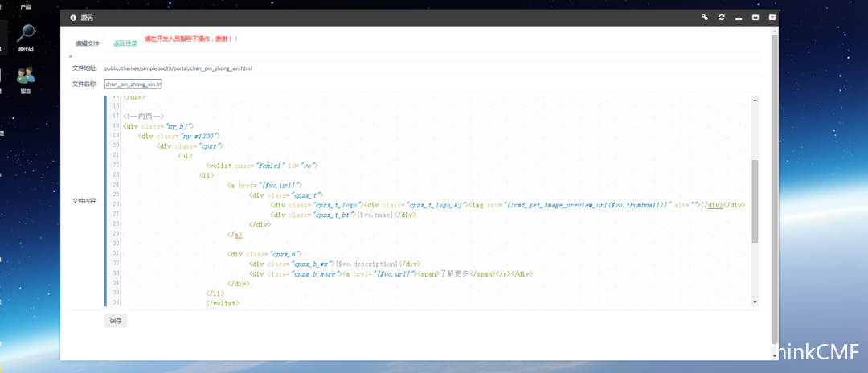The width and height of the screenshot is (868, 373).
Task: Click the 文件地址 label
Action: tap(84, 68)
